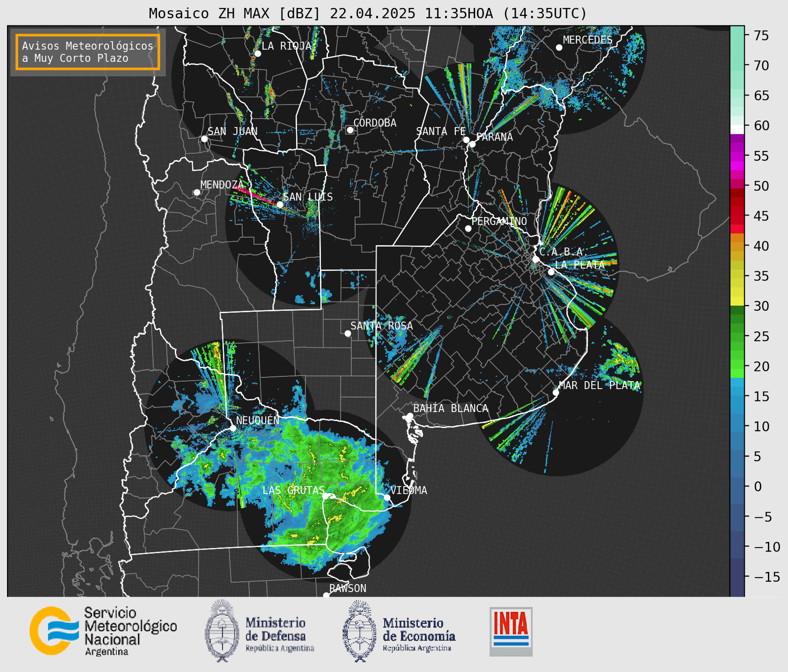Select the MERCEDES city marker
Viewport: 788px width, 672px height.
[559, 48]
